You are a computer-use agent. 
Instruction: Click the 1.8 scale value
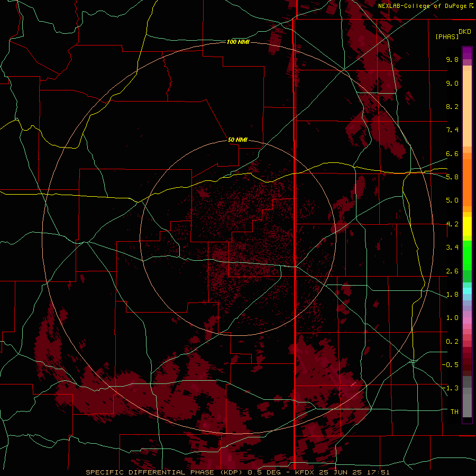tap(452, 295)
